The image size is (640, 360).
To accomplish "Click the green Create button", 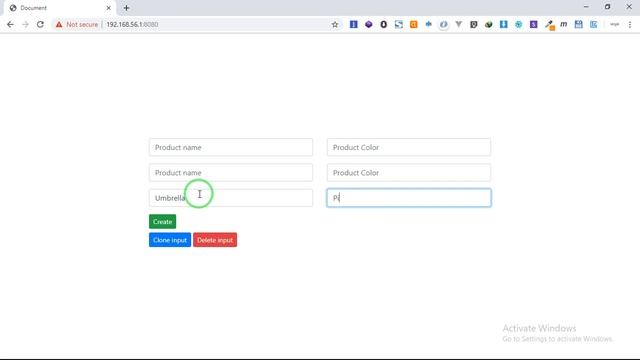I will click(x=162, y=222).
